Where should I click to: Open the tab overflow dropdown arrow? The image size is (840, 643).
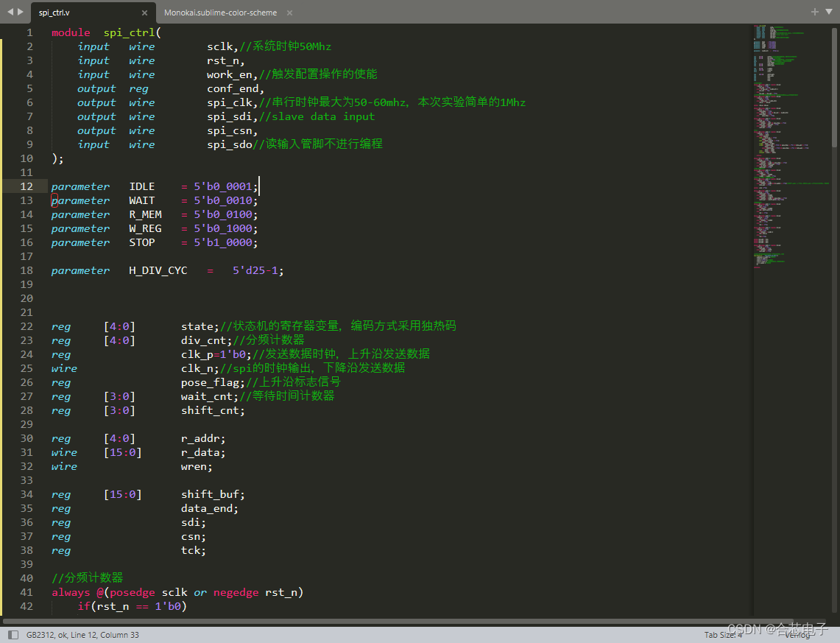pyautogui.click(x=829, y=12)
